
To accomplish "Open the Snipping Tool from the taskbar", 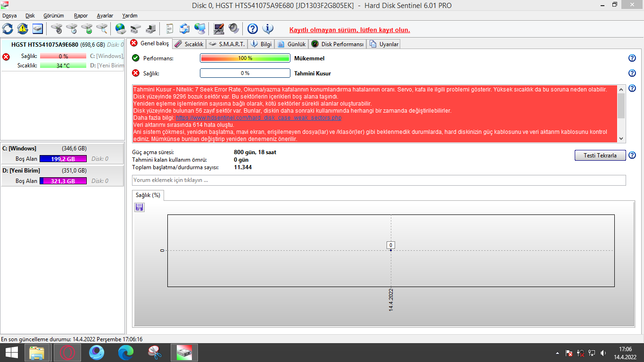I will click(154, 352).
